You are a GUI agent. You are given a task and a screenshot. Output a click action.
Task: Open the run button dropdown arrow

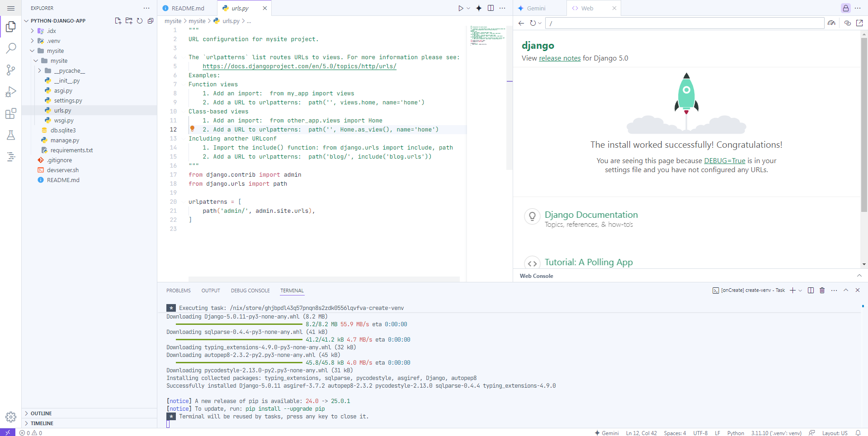468,8
